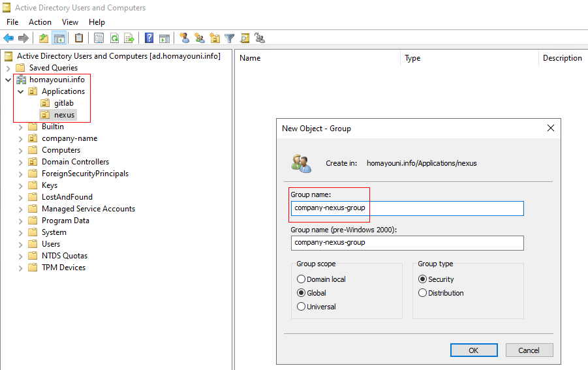This screenshot has width=588, height=370.
Task: Select Managed Service Accounts in tree
Action: pyautogui.click(x=88, y=209)
